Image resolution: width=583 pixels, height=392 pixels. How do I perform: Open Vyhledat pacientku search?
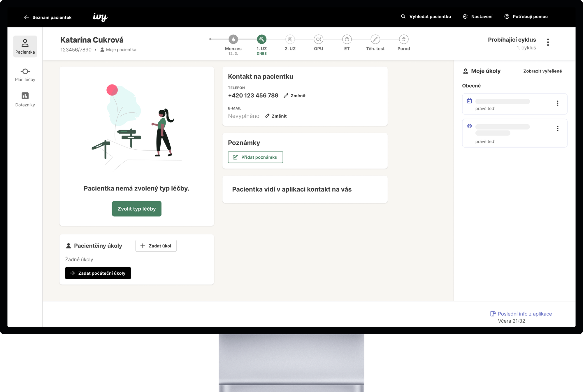[426, 17]
